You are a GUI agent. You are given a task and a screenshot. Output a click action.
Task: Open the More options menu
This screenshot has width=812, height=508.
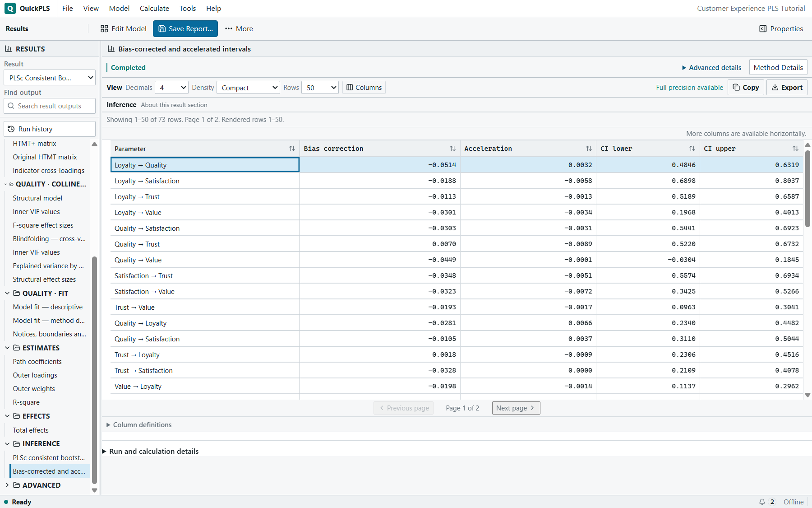239,28
